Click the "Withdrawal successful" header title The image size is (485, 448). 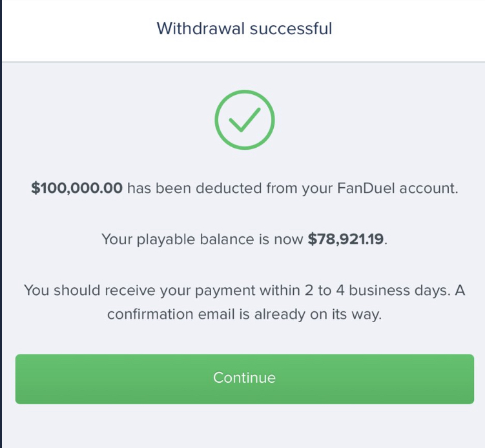(x=244, y=29)
